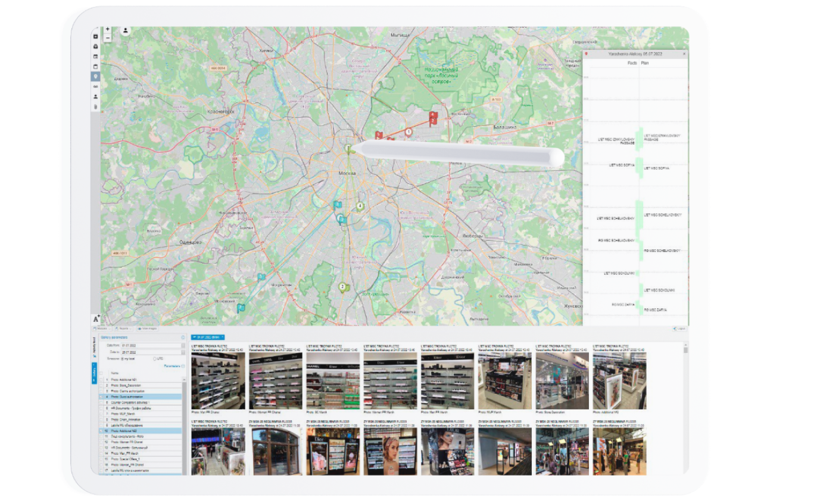Image resolution: width=817 pixels, height=504 pixels.
Task: Click the View images button
Action: pyautogui.click(x=147, y=328)
